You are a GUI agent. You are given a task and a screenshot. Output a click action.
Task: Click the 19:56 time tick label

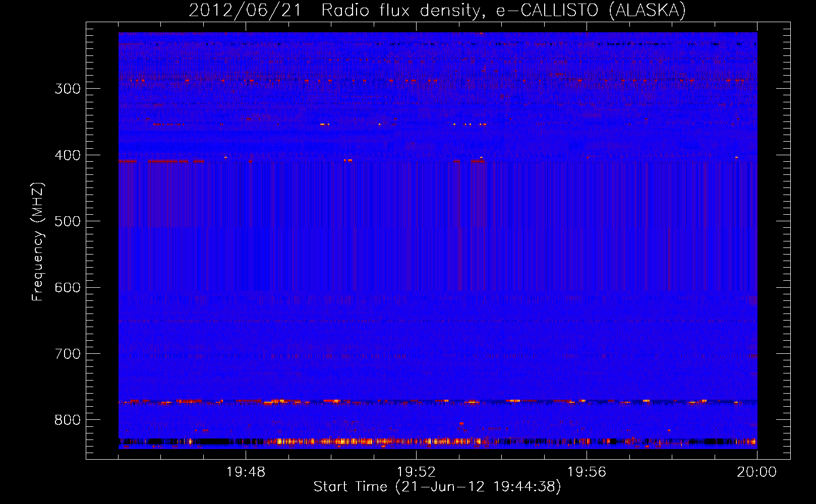click(587, 472)
